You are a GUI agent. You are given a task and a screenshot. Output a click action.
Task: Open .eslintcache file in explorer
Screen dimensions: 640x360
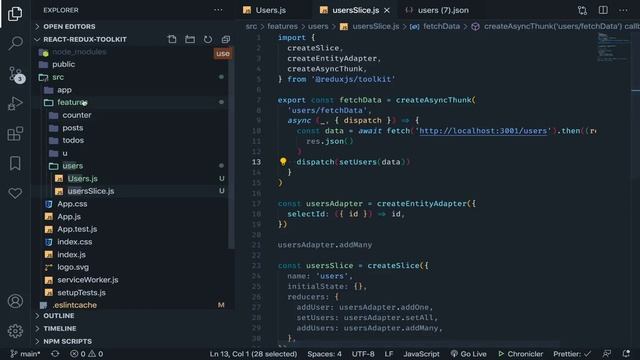(x=75, y=305)
